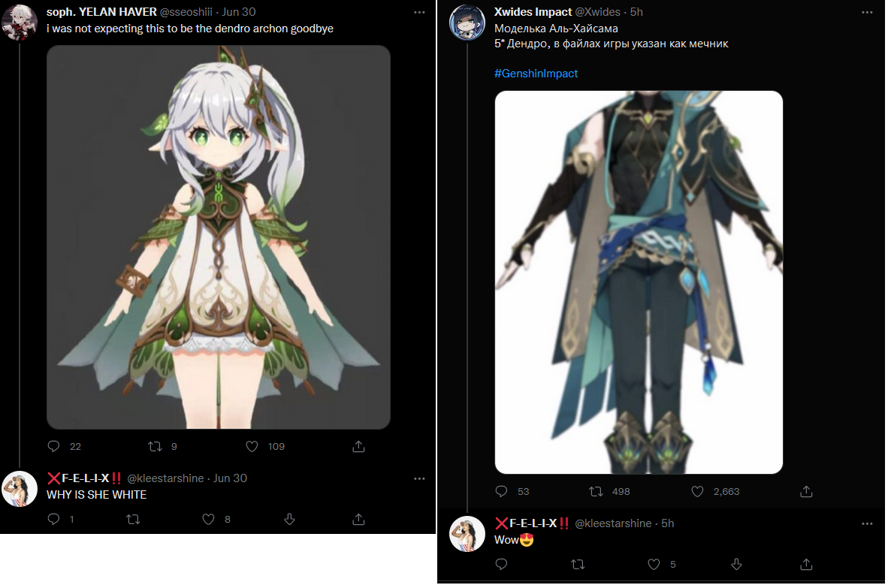The image size is (888, 588).
Task: Open the @Xwides profile handle
Action: pos(597,12)
